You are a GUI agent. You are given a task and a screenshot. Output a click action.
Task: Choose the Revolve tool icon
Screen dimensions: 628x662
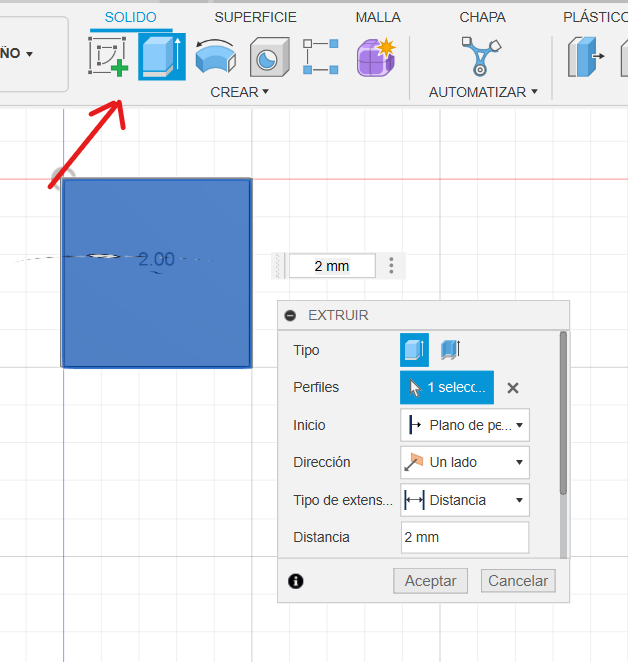point(215,57)
